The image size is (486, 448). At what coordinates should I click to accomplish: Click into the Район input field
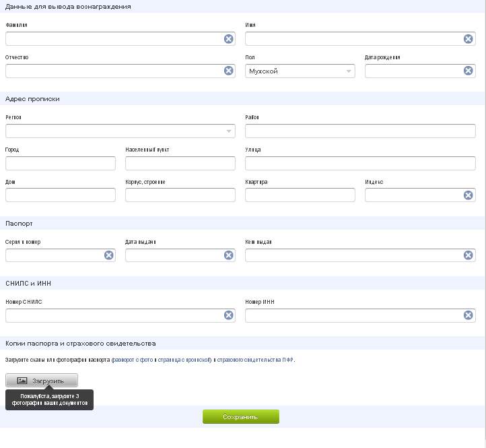(359, 131)
